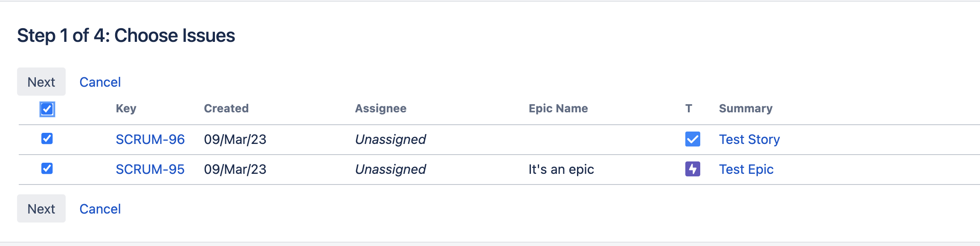
Task: Click the top Cancel link
Action: [x=100, y=82]
